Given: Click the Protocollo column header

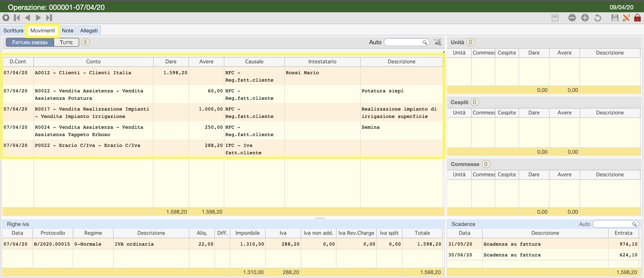Looking at the screenshot, I should point(53,233).
